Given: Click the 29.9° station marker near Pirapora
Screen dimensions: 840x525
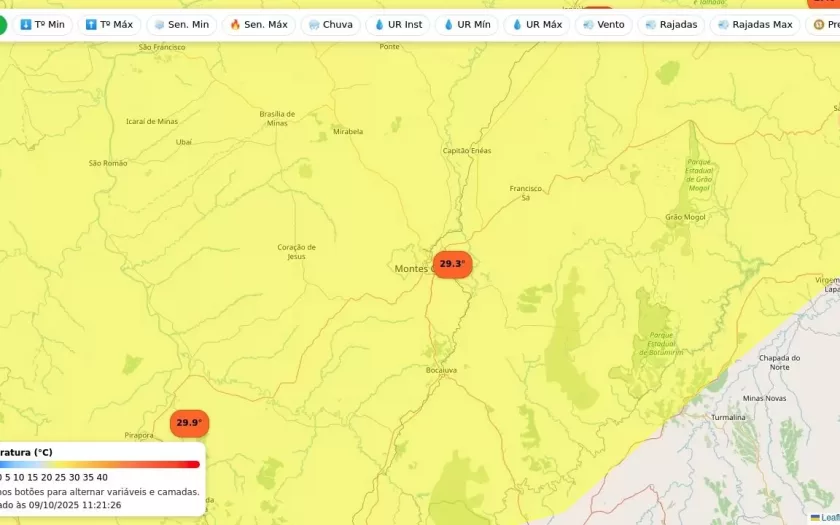Looking at the screenshot, I should [189, 423].
